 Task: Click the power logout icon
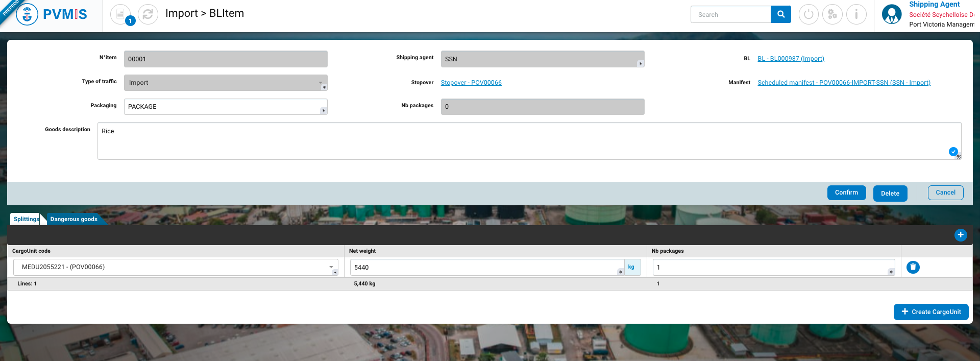click(808, 14)
